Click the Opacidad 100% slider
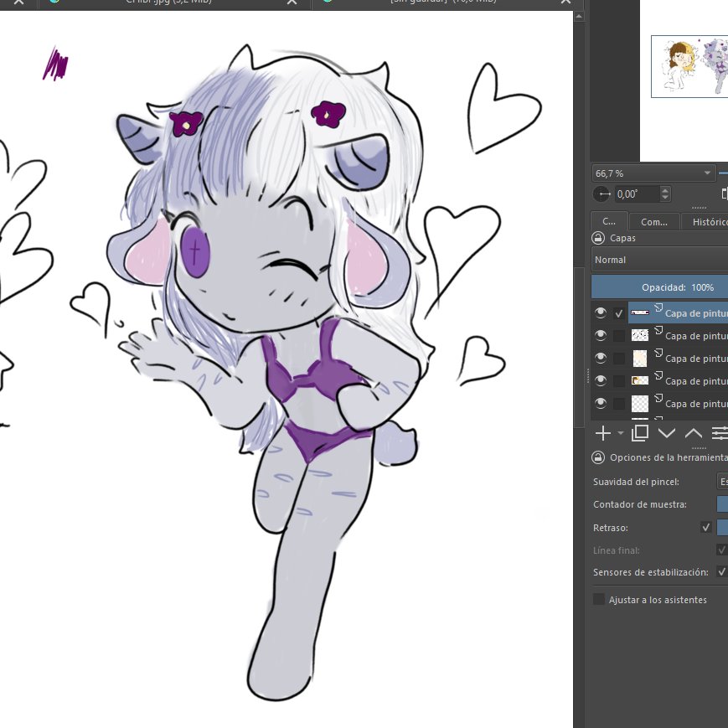Screen dimensions: 728x728 click(660, 287)
